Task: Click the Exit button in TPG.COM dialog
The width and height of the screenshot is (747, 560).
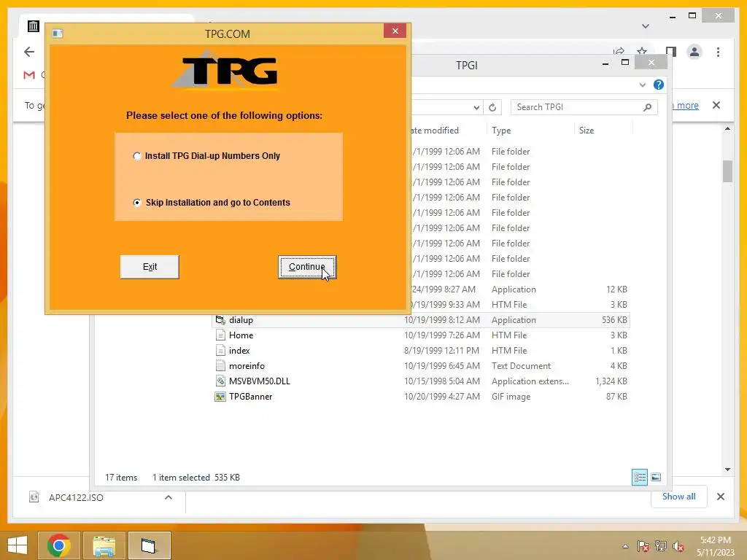Action: (x=150, y=267)
